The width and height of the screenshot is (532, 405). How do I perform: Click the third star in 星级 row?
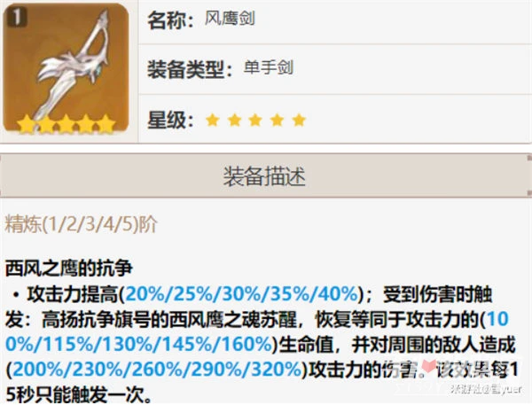click(255, 120)
